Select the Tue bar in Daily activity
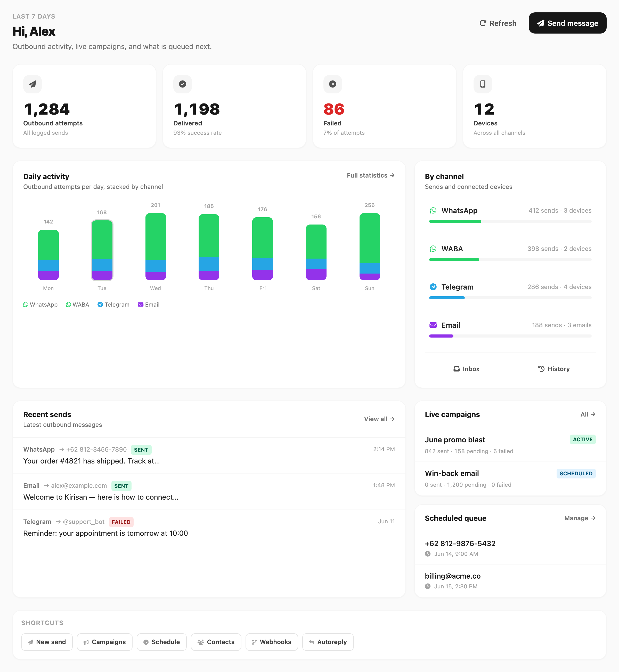The image size is (619, 672). (x=102, y=250)
